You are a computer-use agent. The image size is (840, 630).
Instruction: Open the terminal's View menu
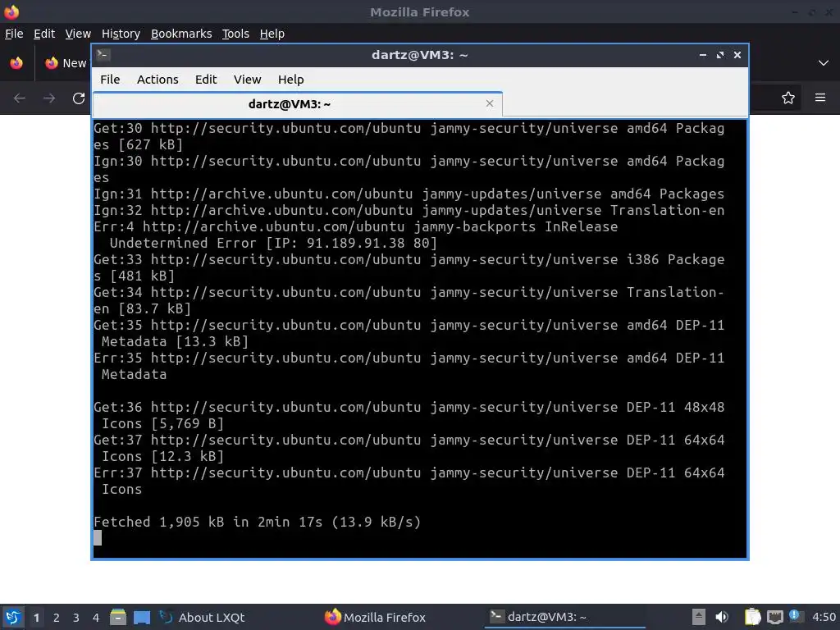tap(247, 80)
